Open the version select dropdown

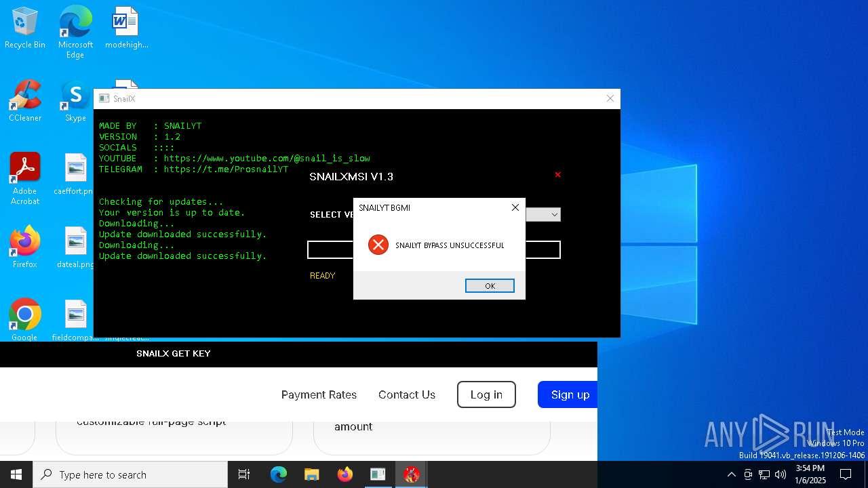[x=554, y=215]
